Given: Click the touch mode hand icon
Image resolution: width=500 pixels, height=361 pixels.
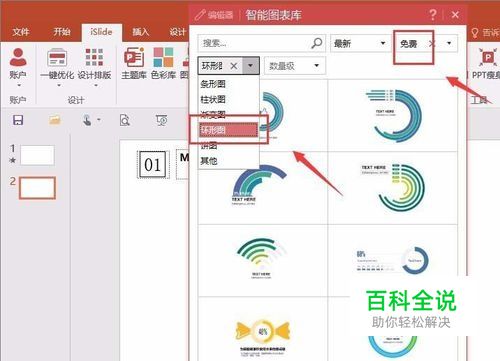Looking at the screenshot, I should coord(87,120).
